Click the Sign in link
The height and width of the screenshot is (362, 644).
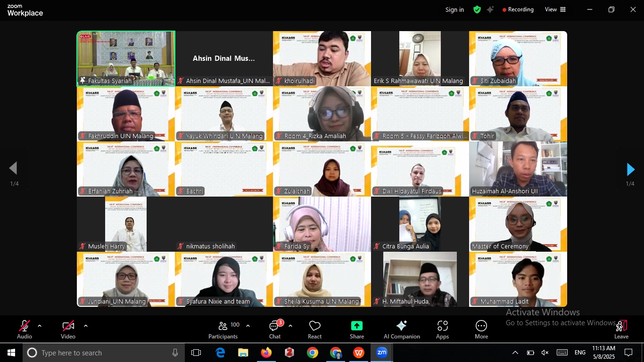click(x=454, y=9)
